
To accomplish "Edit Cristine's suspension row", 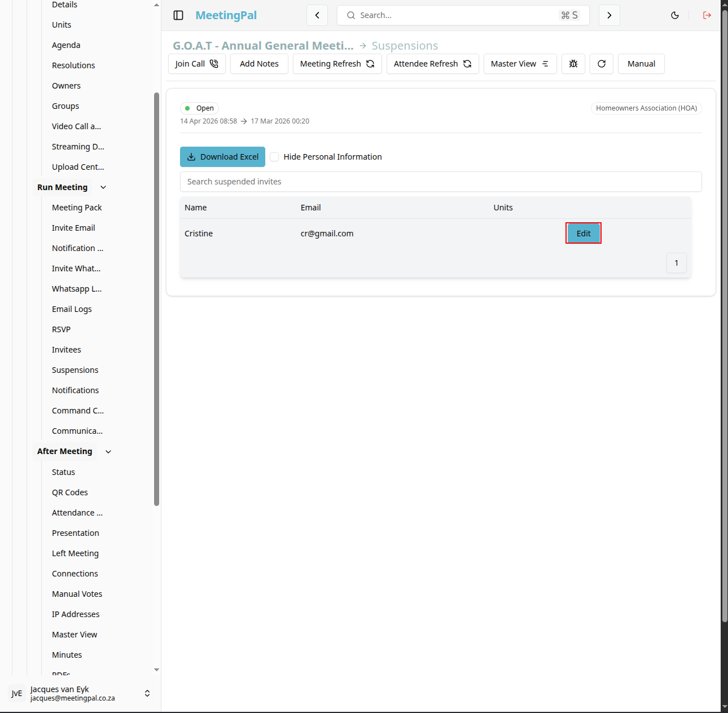I will [584, 233].
